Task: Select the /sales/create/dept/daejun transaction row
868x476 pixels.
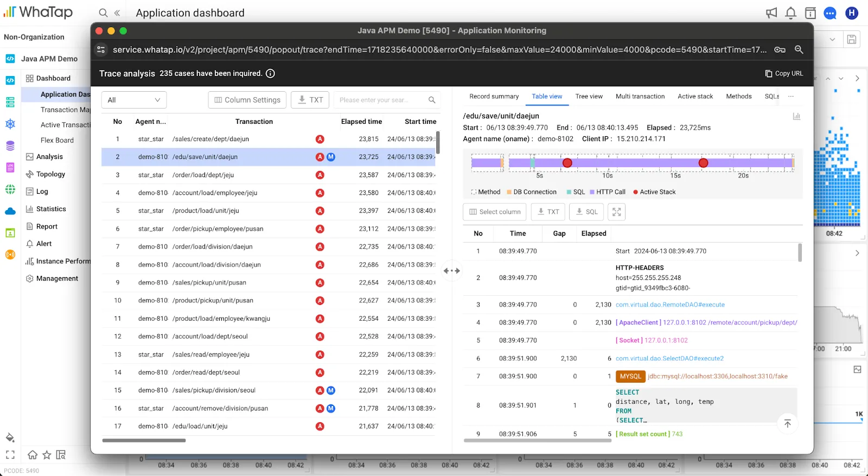Action: (268, 139)
